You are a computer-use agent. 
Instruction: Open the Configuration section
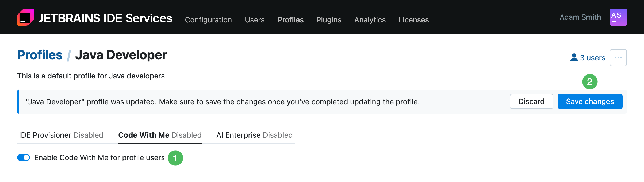pyautogui.click(x=208, y=20)
